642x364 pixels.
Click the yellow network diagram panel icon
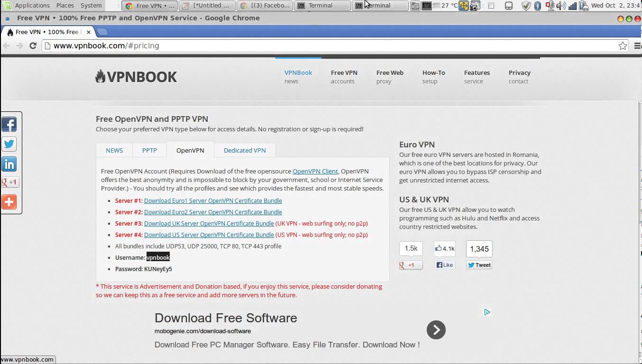[464, 6]
